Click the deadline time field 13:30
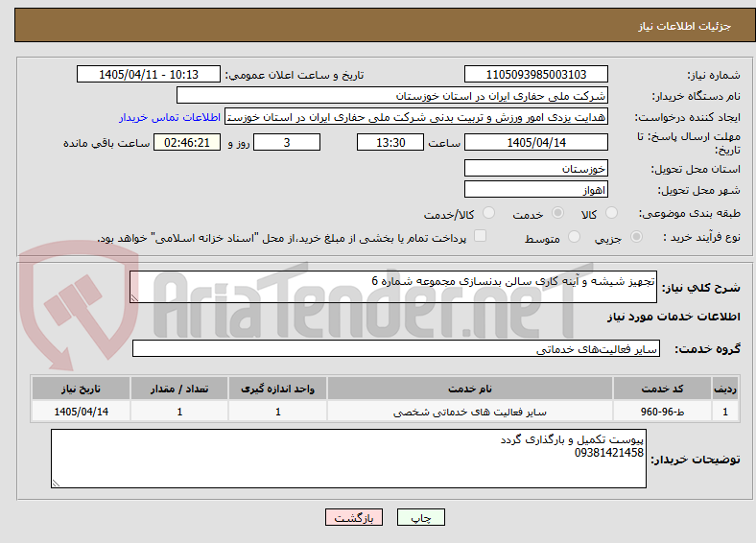Viewport: 756px width, 543px height. [x=390, y=142]
